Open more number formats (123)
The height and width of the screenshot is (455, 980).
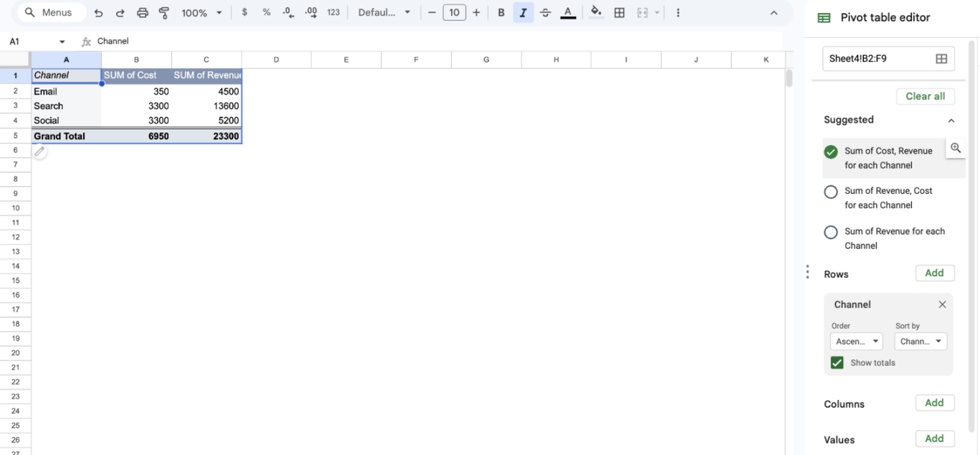[334, 13]
